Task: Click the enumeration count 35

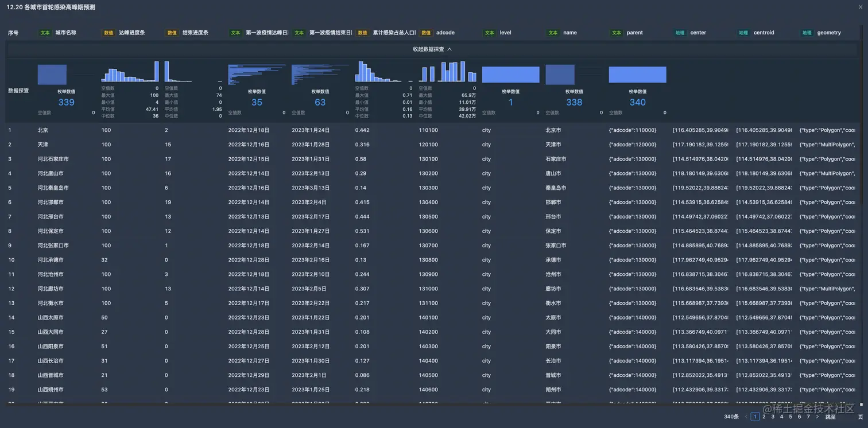Action: click(x=257, y=102)
